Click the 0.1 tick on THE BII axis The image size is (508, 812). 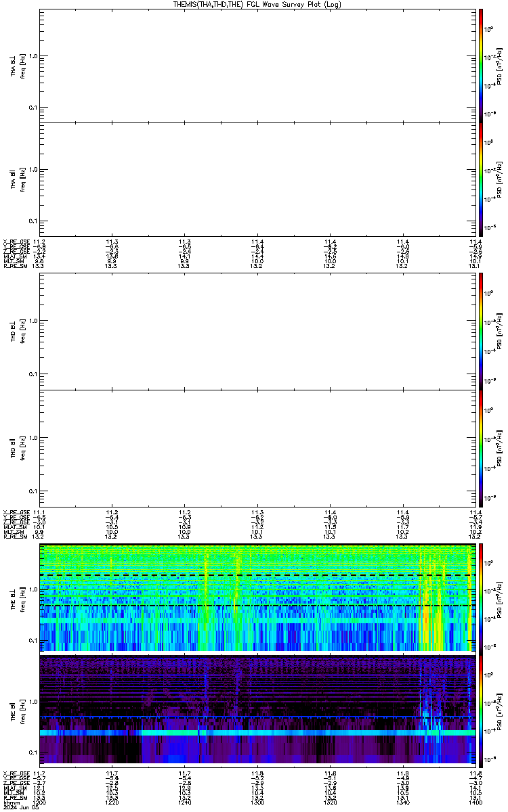[x=33, y=752]
